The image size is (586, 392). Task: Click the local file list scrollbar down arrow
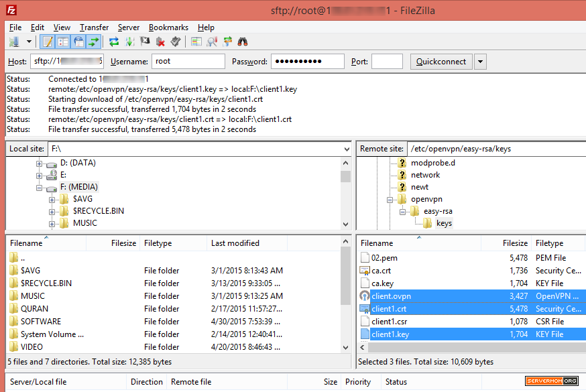point(346,348)
